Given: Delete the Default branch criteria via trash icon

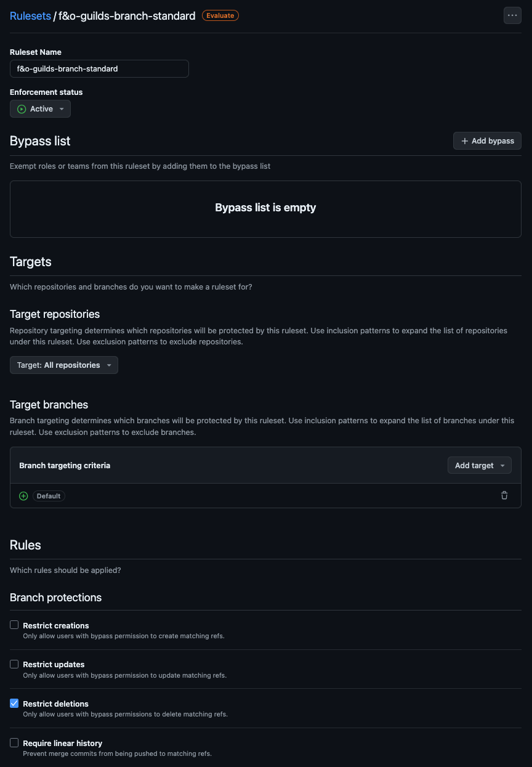Looking at the screenshot, I should (504, 495).
